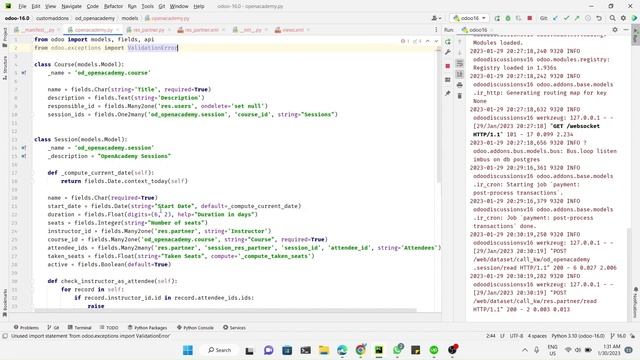The height and width of the screenshot is (360, 640).
Task: Clear console with trash icon
Action: click(x=460, y=96)
